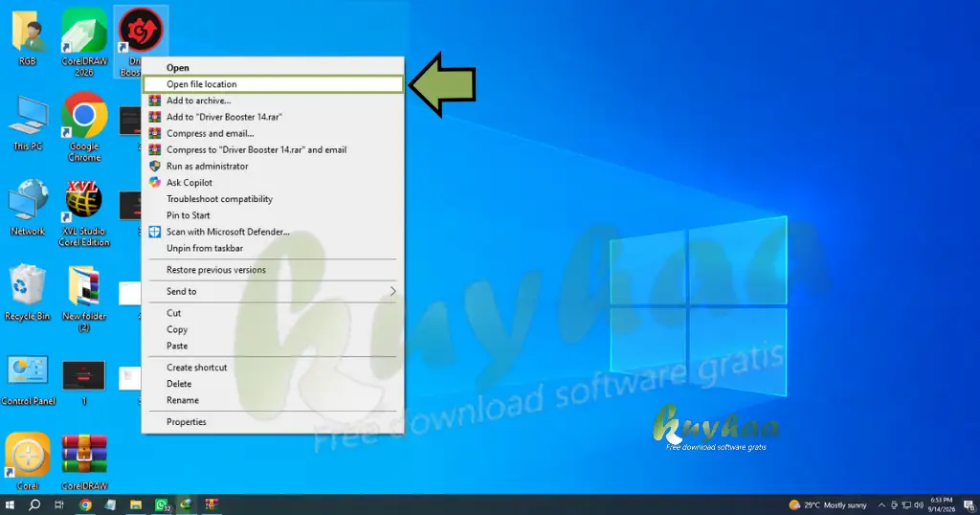Choose Troubleshoot compatibility
Viewport: 980px width, 515px height.
click(x=273, y=199)
